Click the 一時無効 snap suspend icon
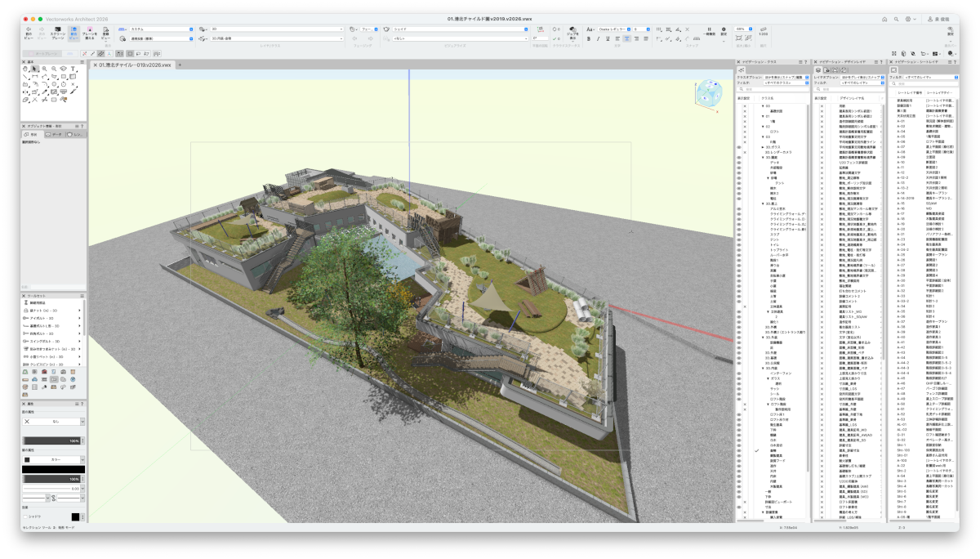Image resolution: width=980 pixels, height=559 pixels. point(709,31)
